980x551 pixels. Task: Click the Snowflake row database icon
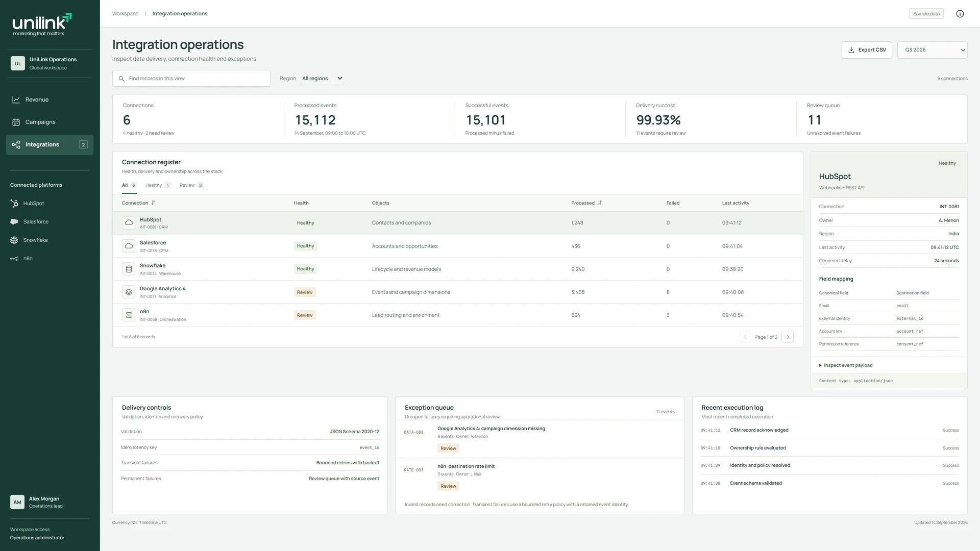coord(129,269)
